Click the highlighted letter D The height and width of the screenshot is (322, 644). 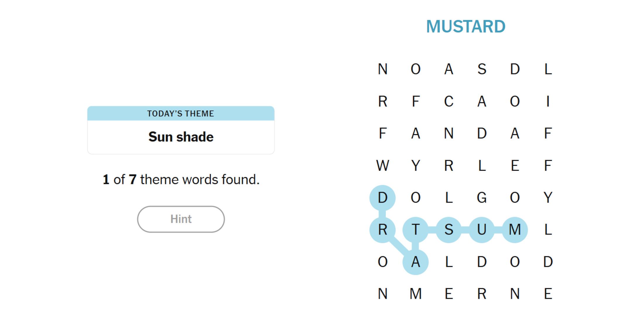click(383, 198)
